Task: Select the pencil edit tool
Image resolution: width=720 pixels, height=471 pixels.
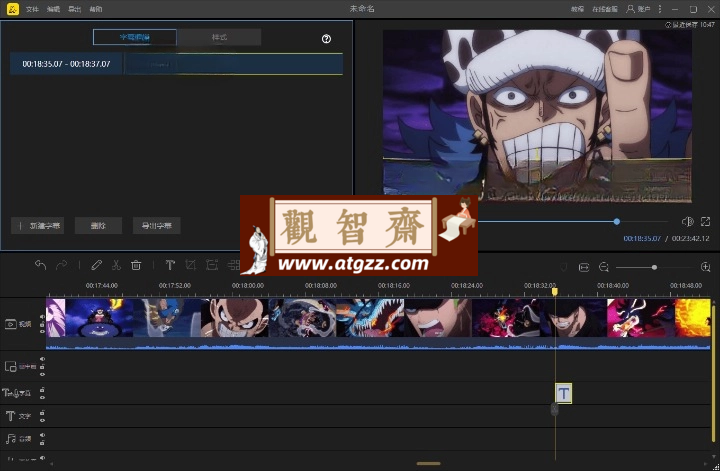Action: pyautogui.click(x=96, y=265)
